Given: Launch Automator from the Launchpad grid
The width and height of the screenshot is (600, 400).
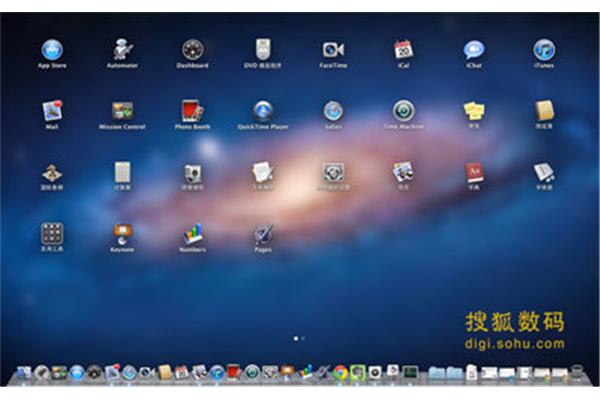Looking at the screenshot, I should click(x=122, y=50).
